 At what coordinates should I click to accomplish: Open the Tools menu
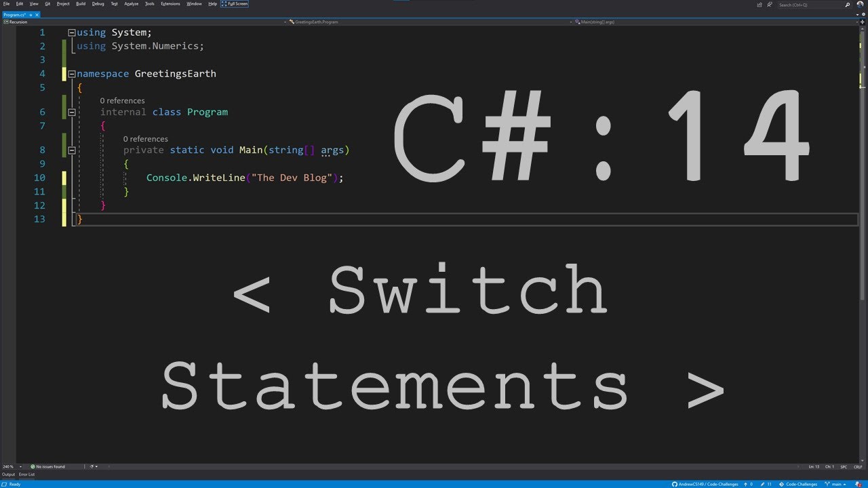(x=150, y=4)
